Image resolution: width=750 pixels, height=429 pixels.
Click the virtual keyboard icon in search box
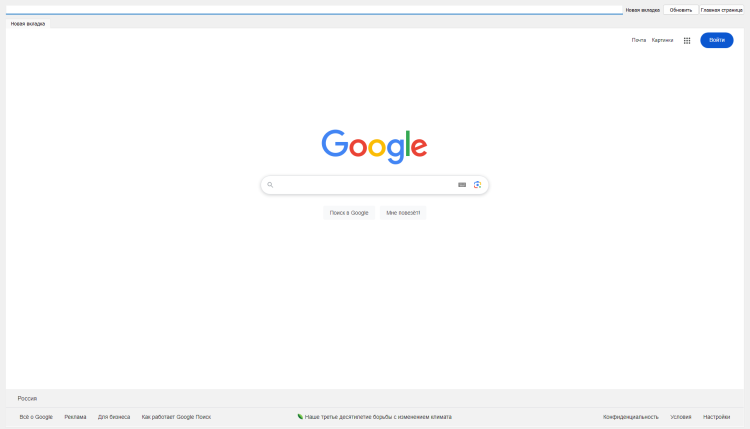click(x=462, y=185)
